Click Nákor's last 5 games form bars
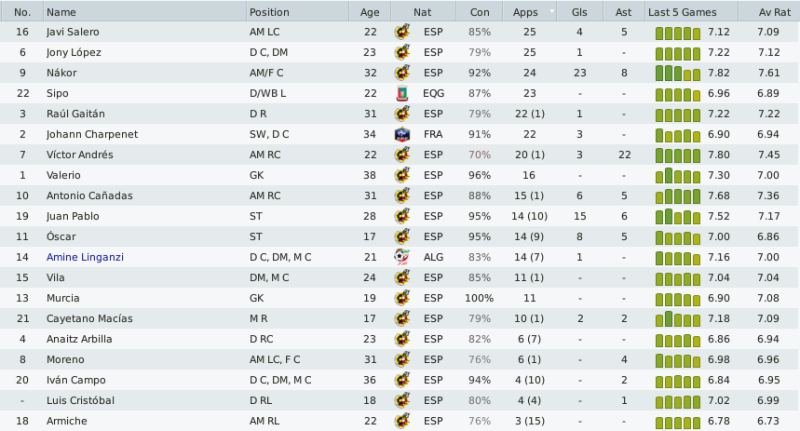 tap(678, 73)
